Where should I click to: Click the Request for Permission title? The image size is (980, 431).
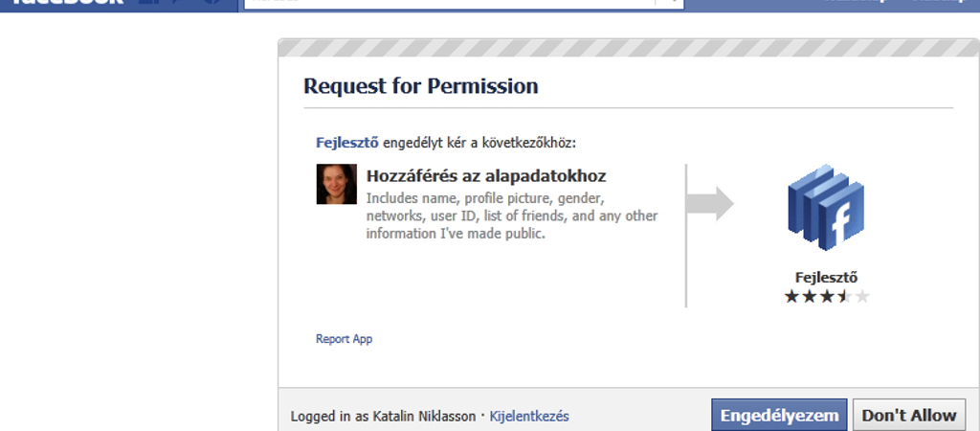click(421, 85)
